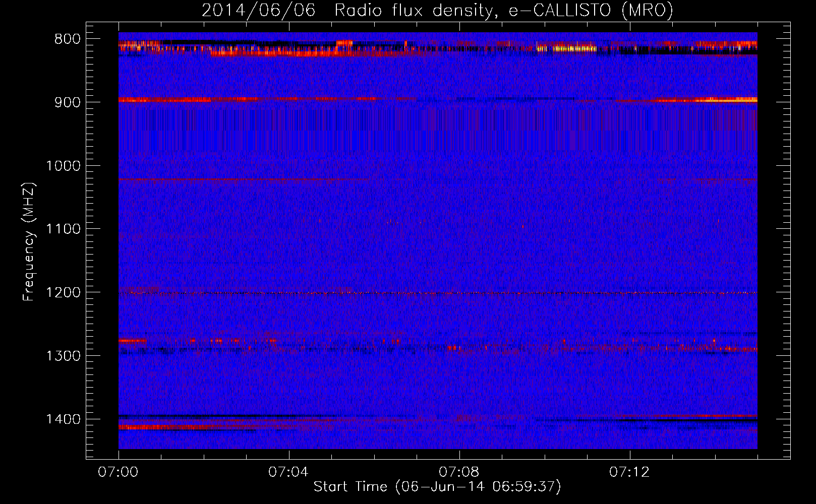Click the 'Start Time (06-Jun-14 06:59:37)' label
The image size is (816, 504).
tap(437, 487)
